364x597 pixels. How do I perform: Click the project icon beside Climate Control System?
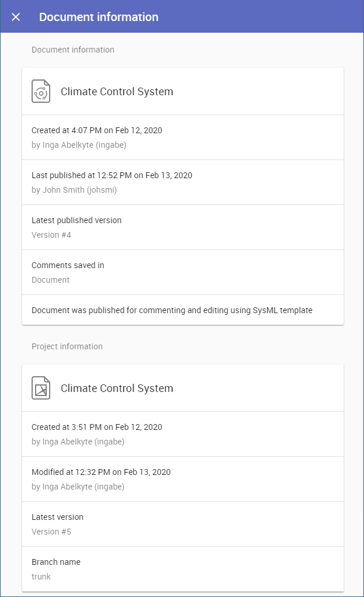[41, 388]
